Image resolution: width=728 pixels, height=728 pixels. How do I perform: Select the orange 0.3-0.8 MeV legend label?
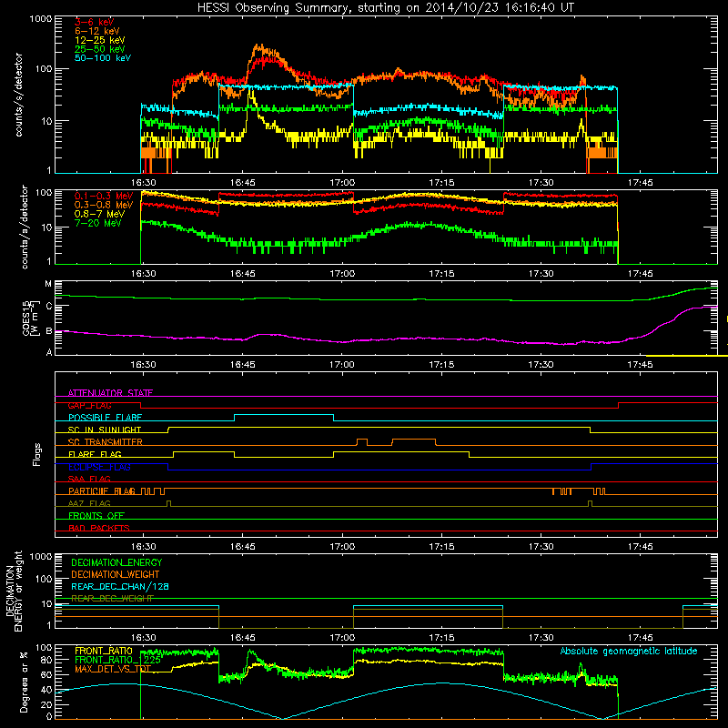click(104, 206)
